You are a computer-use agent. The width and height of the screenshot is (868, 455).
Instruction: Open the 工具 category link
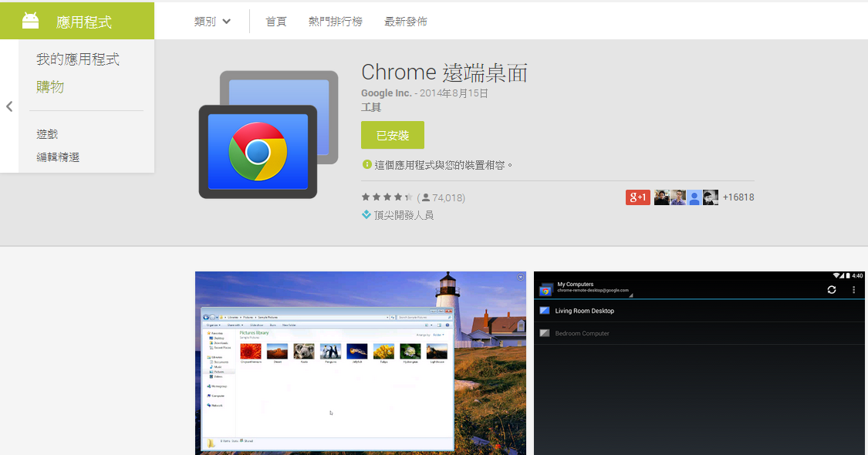371,107
